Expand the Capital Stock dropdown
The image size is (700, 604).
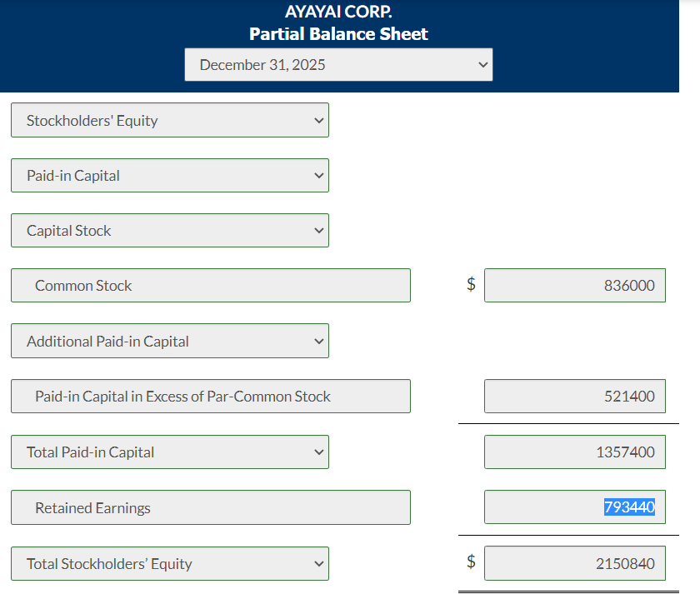point(169,230)
